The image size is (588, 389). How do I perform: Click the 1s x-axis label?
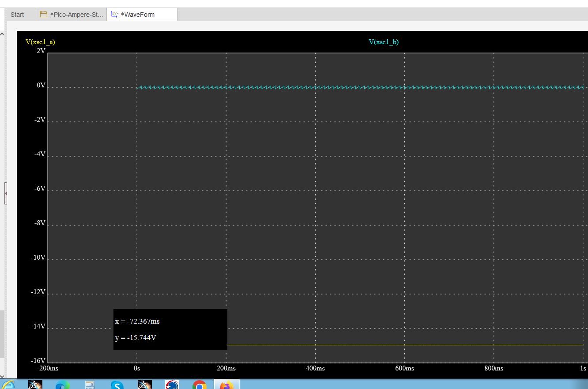point(583,368)
